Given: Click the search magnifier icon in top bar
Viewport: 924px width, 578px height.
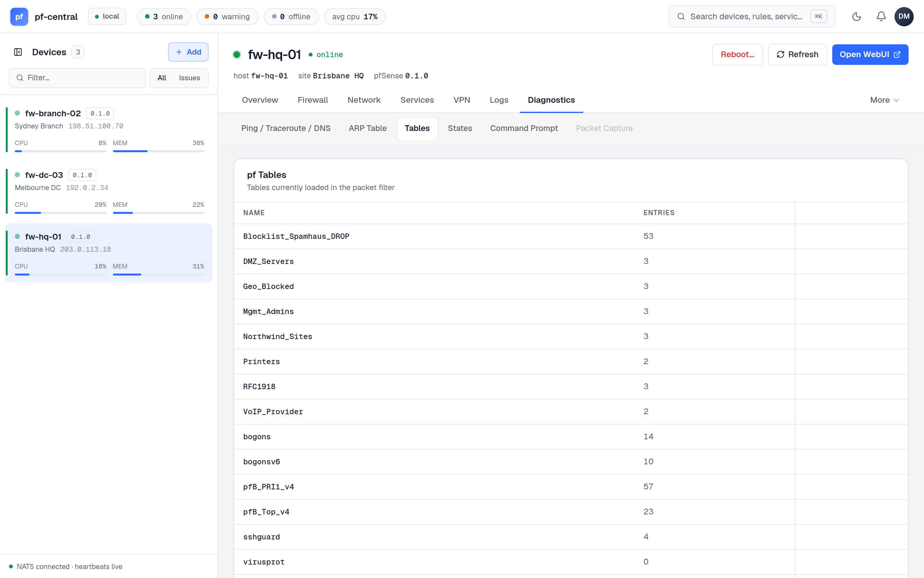Looking at the screenshot, I should pos(681,16).
